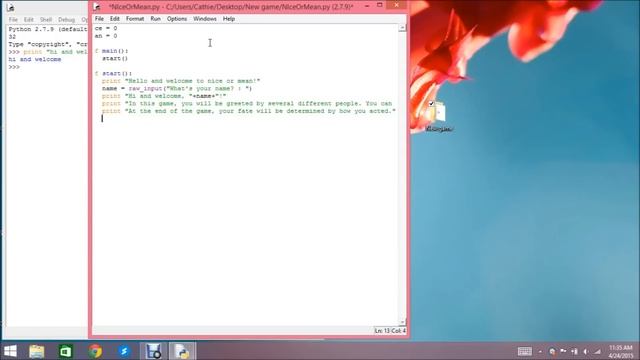Open the network signal tray icon
640x360 pixels.
[x=597, y=351]
